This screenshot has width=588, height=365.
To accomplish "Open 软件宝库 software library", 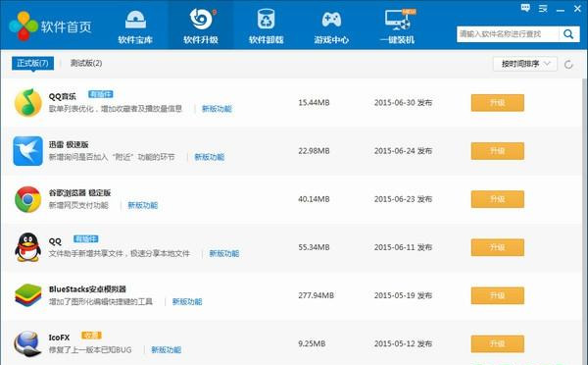I will (x=135, y=26).
